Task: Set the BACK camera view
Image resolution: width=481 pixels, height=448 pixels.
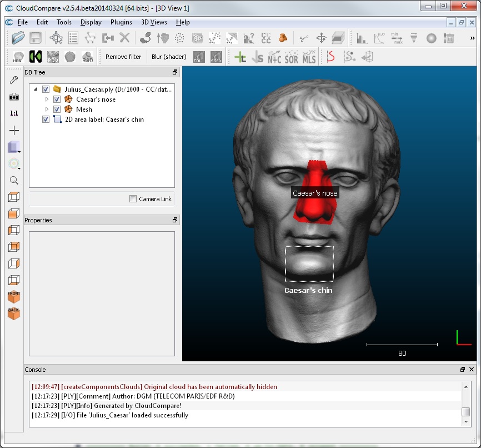Action: [x=13, y=312]
